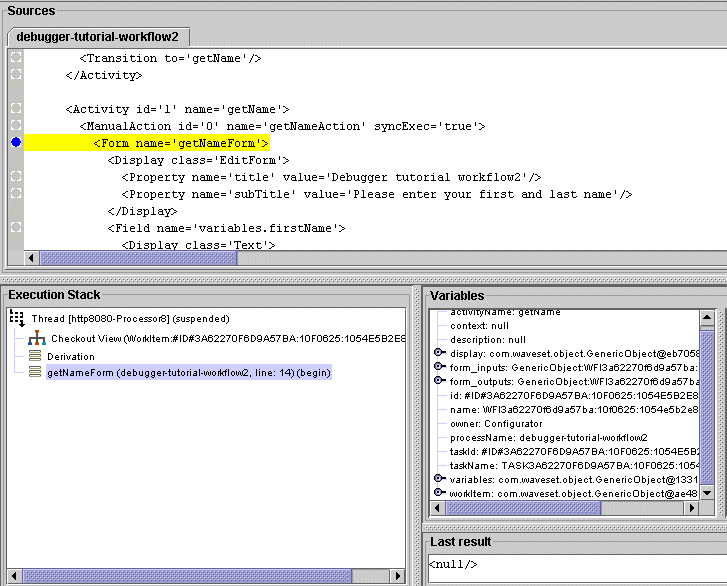Click the Execution Stack horizontal scrollbar thumb
Viewport: 727px width, 586px height.
pyautogui.click(x=187, y=576)
